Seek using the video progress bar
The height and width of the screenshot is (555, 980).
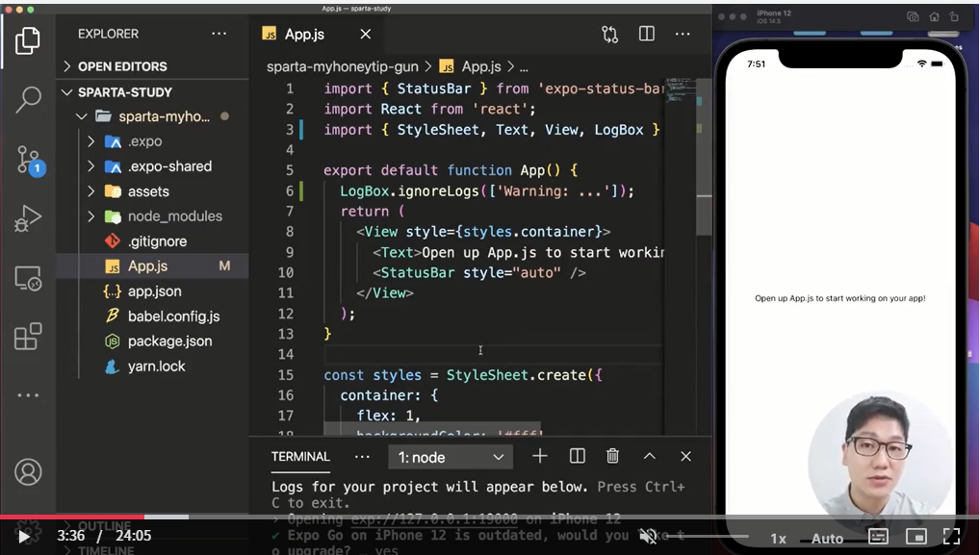(x=490, y=517)
